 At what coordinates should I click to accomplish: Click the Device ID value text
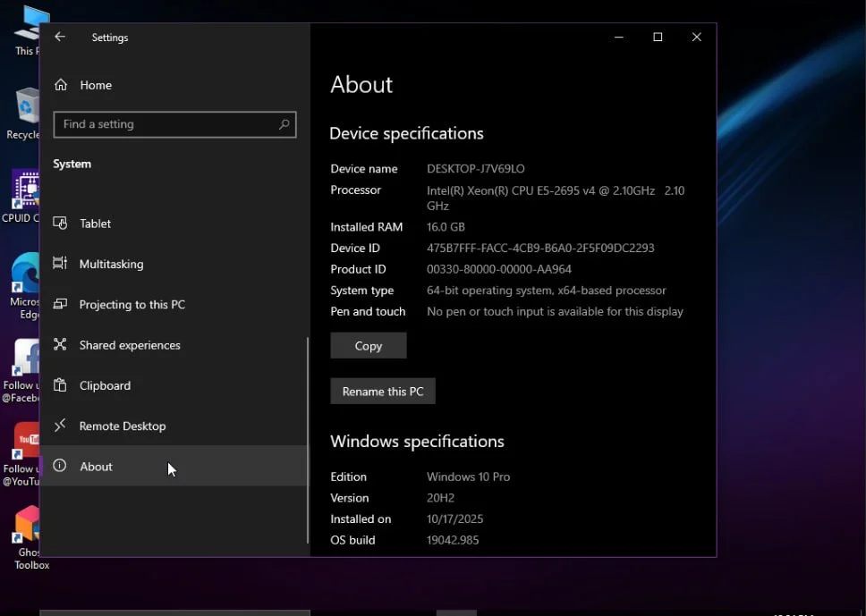tap(540, 248)
